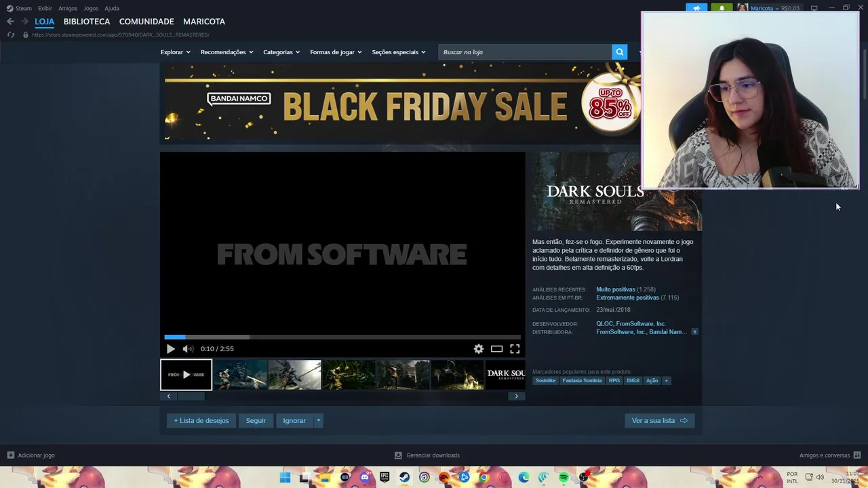Screen dimensions: 868x488
Task: Select the DARK SOULS logo thumbnail
Action: pos(505,375)
